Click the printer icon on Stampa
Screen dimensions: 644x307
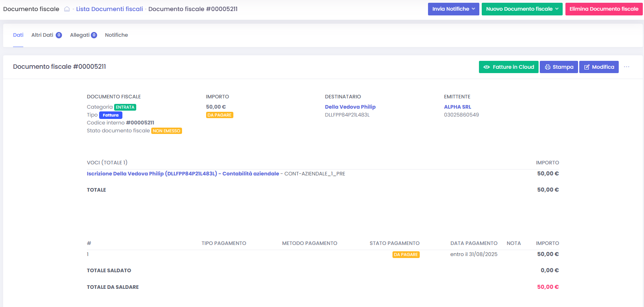[x=547, y=67]
